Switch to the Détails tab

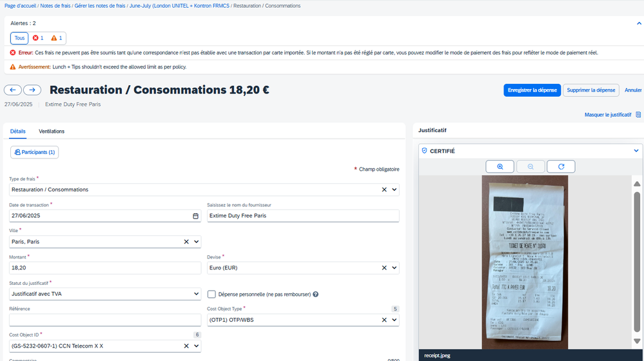(x=17, y=132)
